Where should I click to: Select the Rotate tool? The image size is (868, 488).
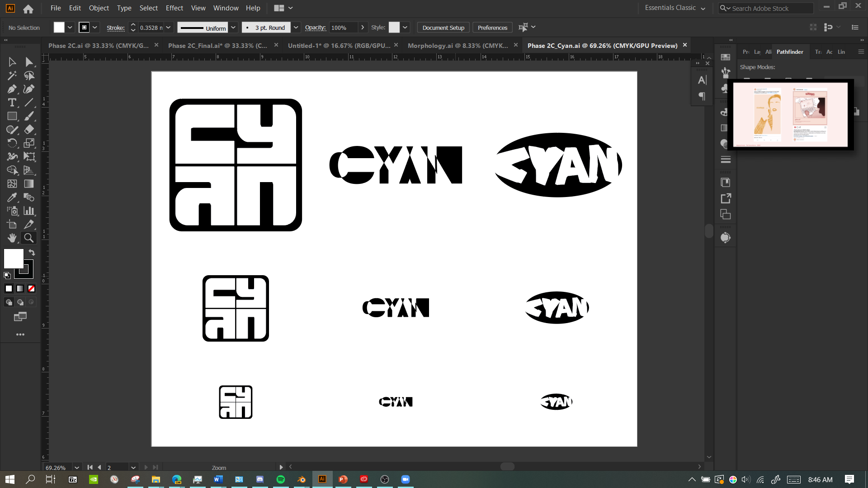12,143
